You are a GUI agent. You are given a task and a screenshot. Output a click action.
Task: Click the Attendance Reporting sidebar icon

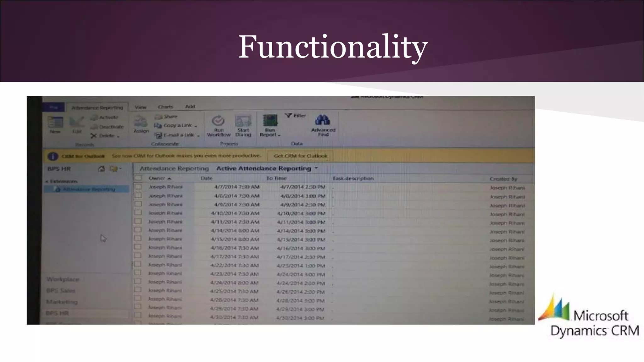(57, 189)
